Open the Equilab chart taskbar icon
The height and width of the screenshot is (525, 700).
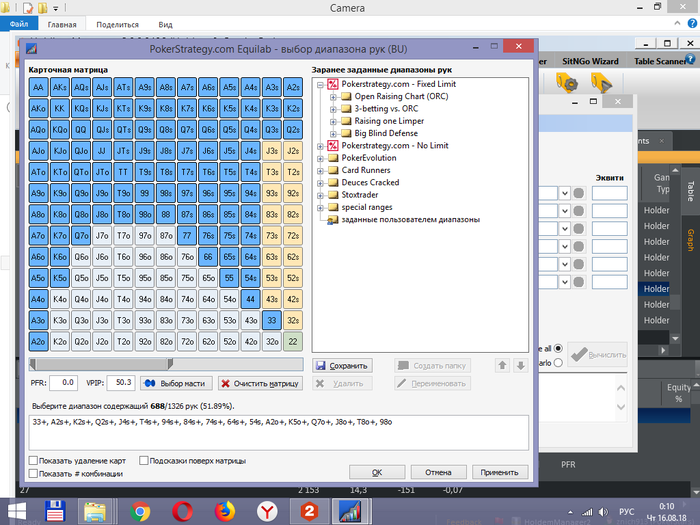point(350,512)
